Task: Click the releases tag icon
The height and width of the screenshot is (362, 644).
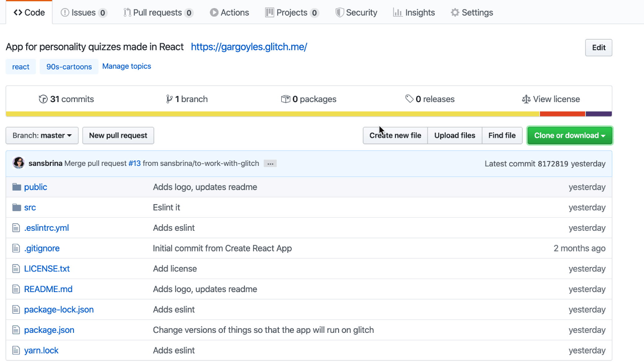Action: (x=409, y=99)
